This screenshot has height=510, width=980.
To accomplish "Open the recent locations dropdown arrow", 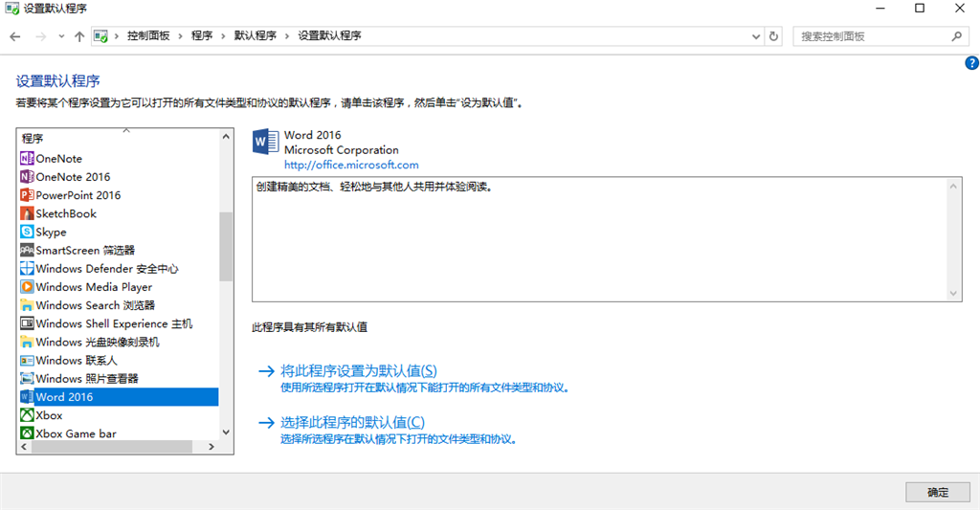I will point(61,36).
